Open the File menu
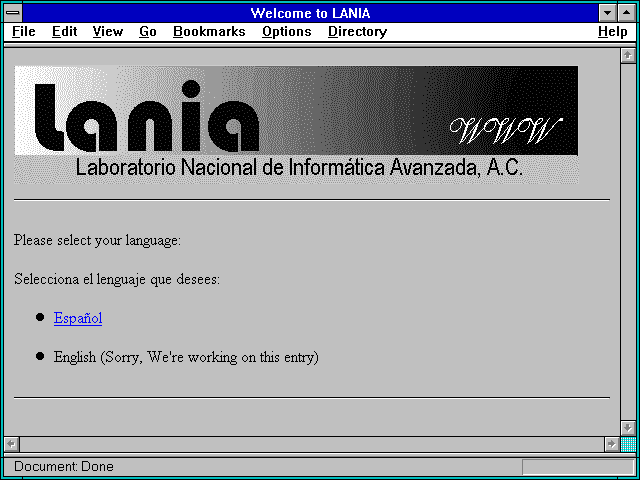Image resolution: width=640 pixels, height=480 pixels. click(24, 32)
